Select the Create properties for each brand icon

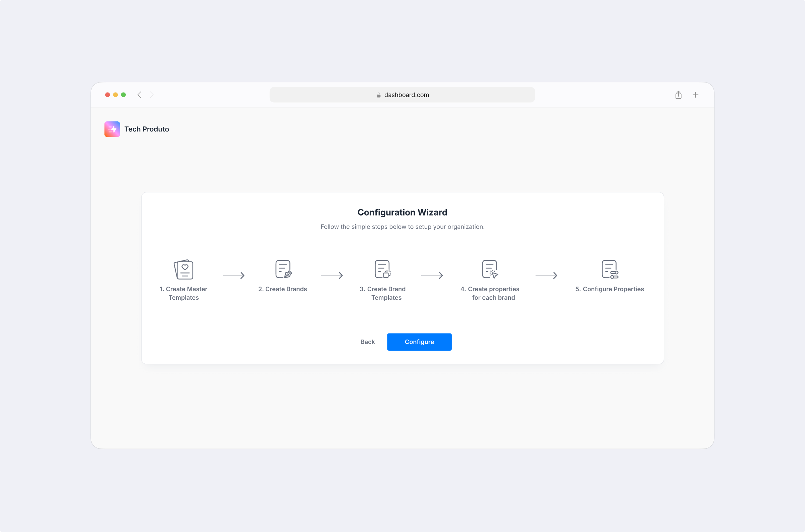[489, 269]
